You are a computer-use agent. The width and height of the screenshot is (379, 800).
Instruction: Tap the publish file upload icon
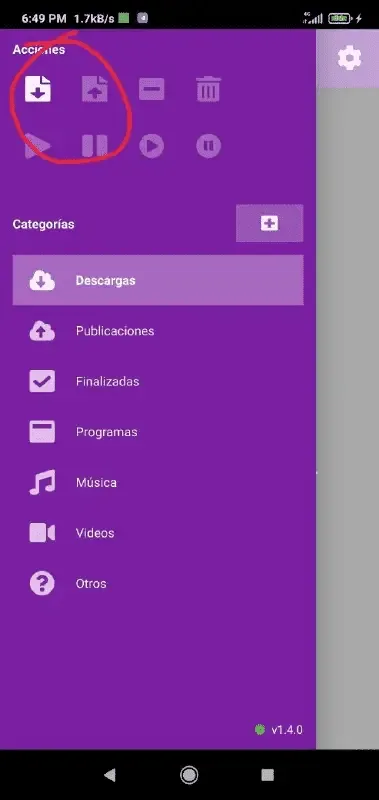coord(95,89)
